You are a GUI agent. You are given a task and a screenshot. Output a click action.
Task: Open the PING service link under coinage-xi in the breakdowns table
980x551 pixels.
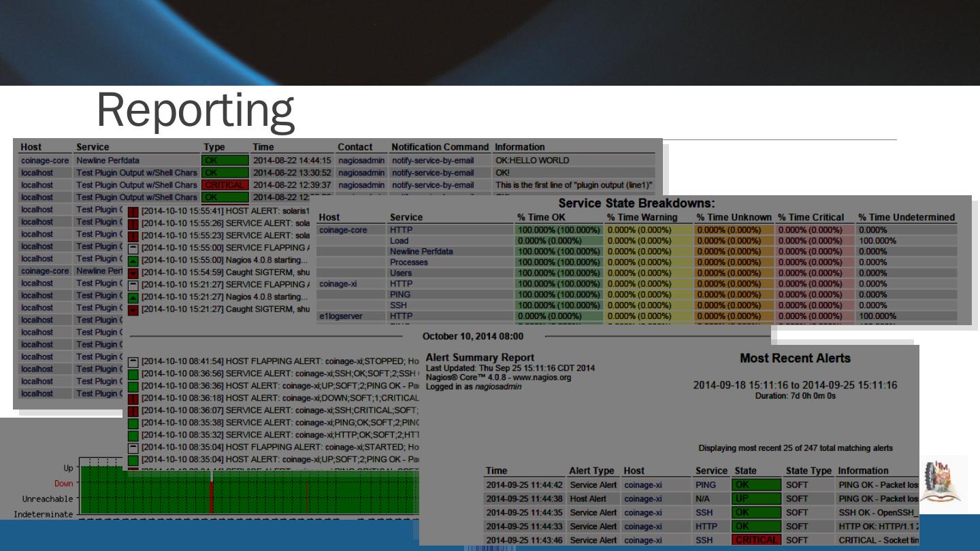tap(400, 295)
